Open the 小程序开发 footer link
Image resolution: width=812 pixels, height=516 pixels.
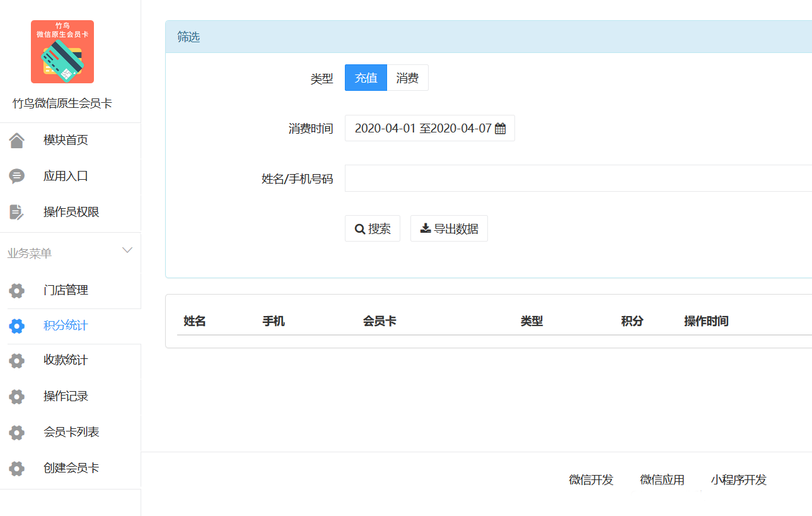tap(739, 480)
